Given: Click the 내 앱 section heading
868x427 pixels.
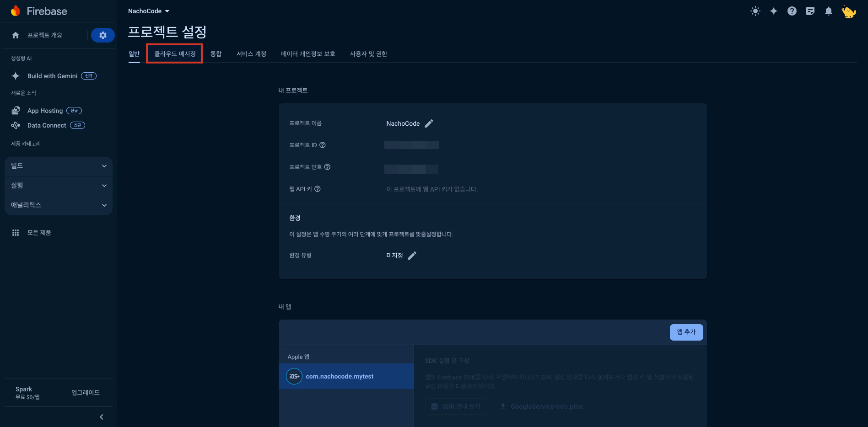Looking at the screenshot, I should pos(285,307).
